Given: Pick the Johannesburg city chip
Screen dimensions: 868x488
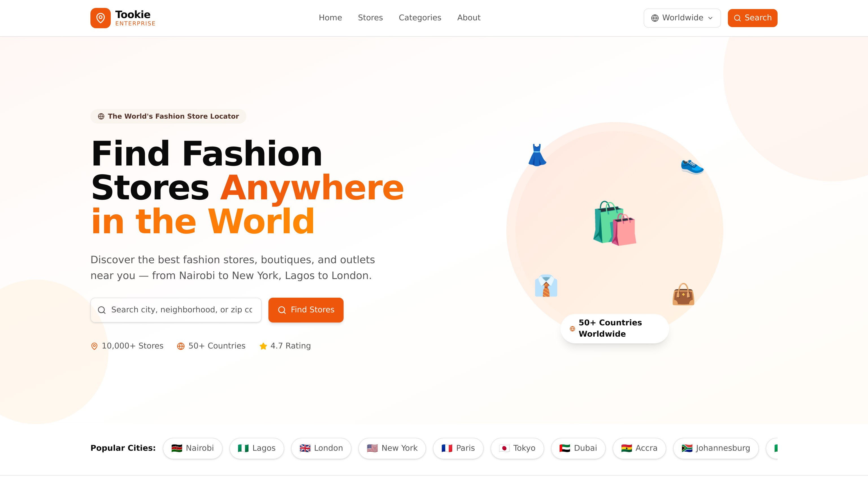Looking at the screenshot, I should [x=716, y=448].
